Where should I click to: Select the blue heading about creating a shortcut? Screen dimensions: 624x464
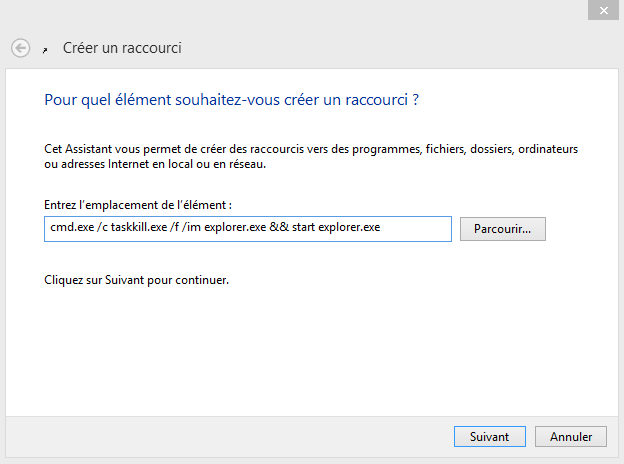(231, 100)
